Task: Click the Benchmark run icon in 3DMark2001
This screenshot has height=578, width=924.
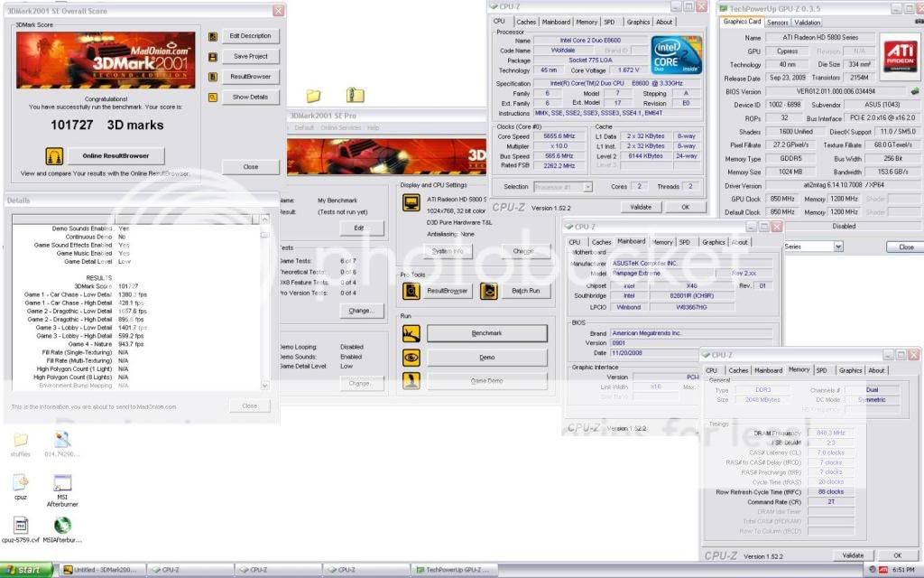Action: (411, 334)
